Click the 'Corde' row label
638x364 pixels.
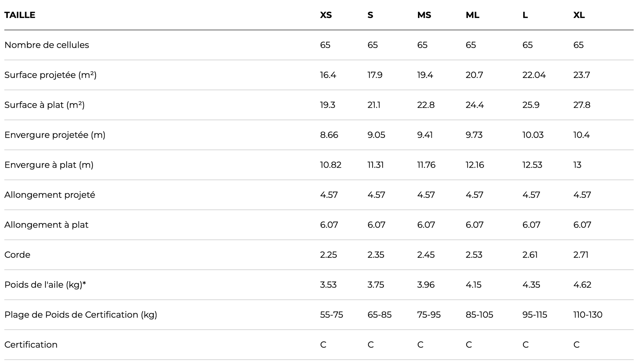(x=17, y=255)
